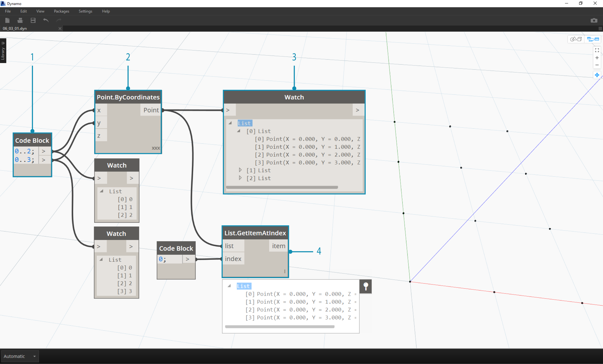Click the Zoom to Fit icon
This screenshot has width=603, height=364.
point(597,50)
